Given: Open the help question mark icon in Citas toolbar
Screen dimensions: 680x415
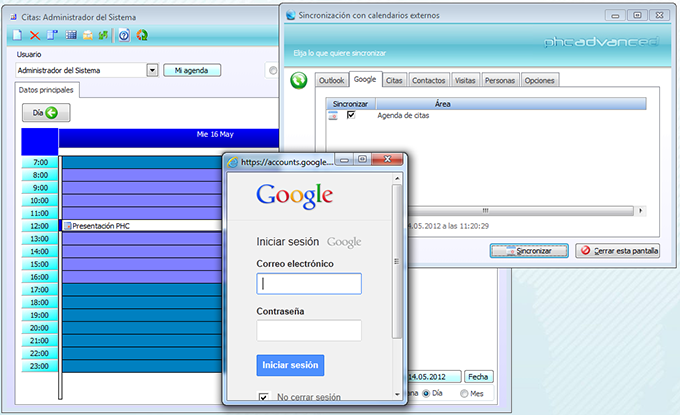Looking at the screenshot, I should [124, 35].
